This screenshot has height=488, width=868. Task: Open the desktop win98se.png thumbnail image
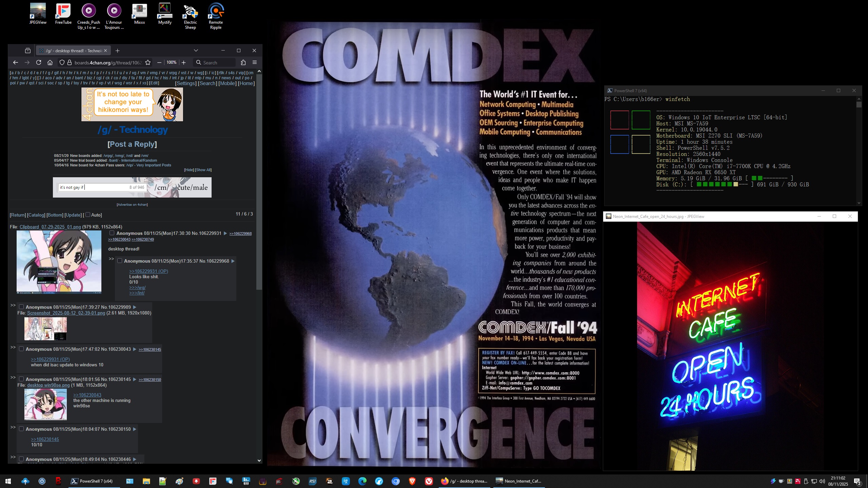click(x=45, y=404)
